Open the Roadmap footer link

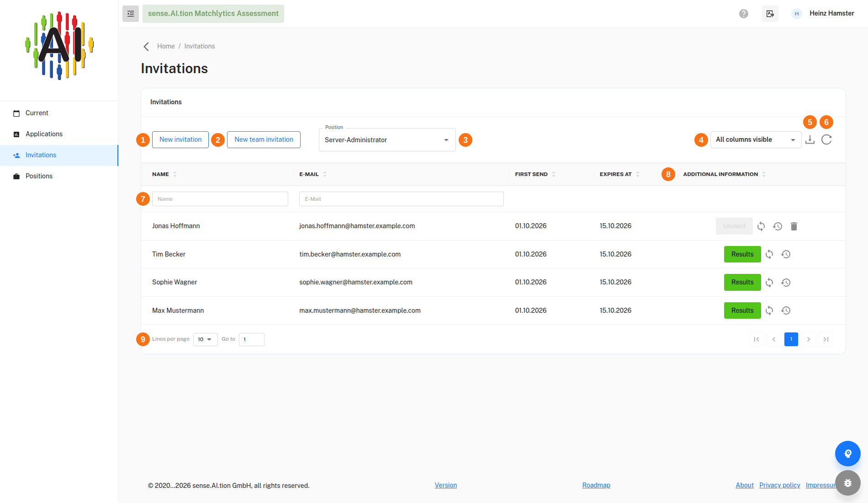coord(596,485)
